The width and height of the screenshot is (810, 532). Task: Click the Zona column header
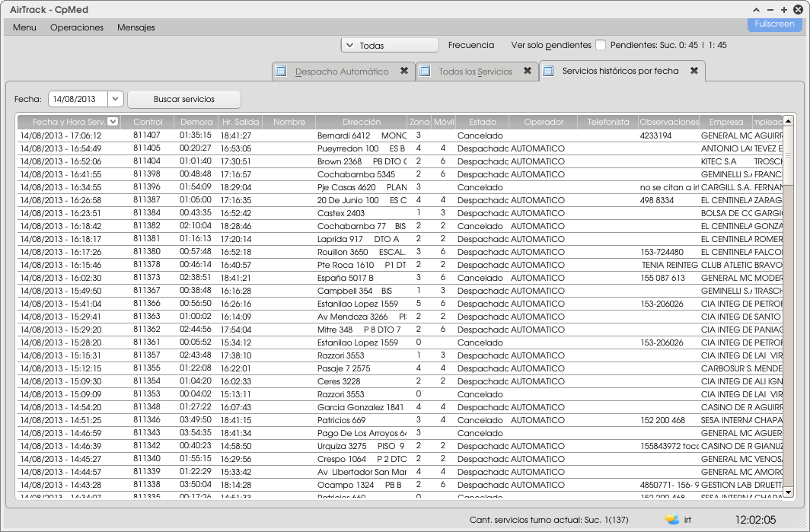coord(419,122)
